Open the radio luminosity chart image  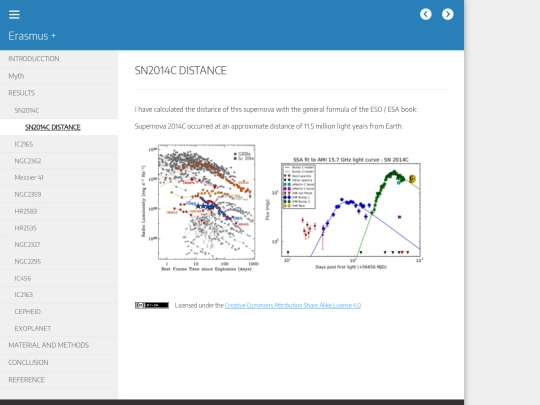[x=200, y=208]
